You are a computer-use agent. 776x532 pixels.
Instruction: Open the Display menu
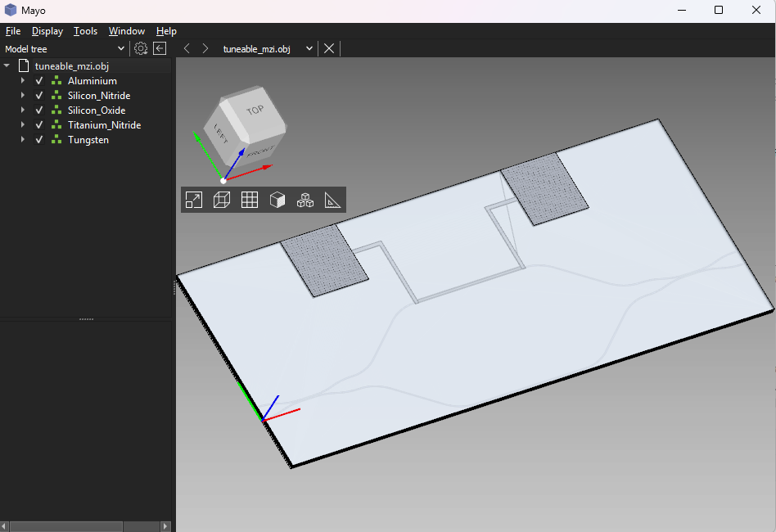coord(47,31)
